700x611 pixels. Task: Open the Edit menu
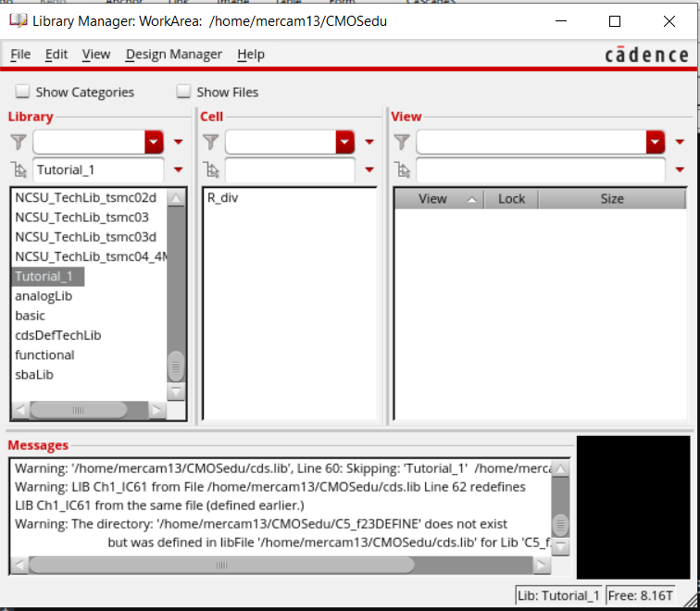(x=56, y=54)
